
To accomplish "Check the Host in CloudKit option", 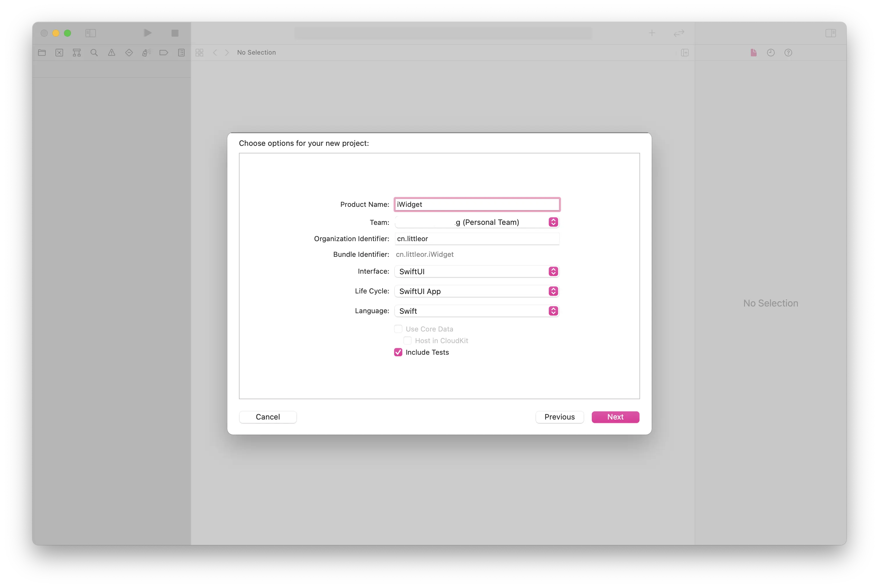I will click(x=408, y=340).
